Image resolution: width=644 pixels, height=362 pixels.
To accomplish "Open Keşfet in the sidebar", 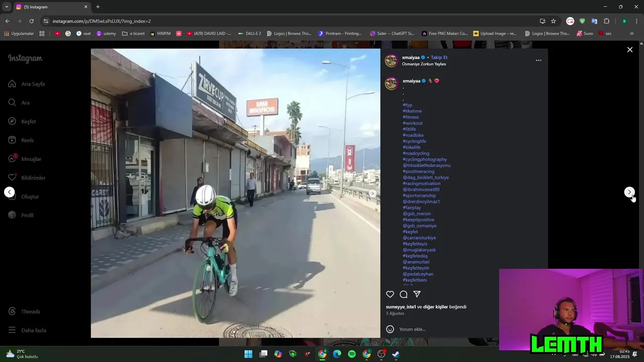I will click(x=22, y=122).
